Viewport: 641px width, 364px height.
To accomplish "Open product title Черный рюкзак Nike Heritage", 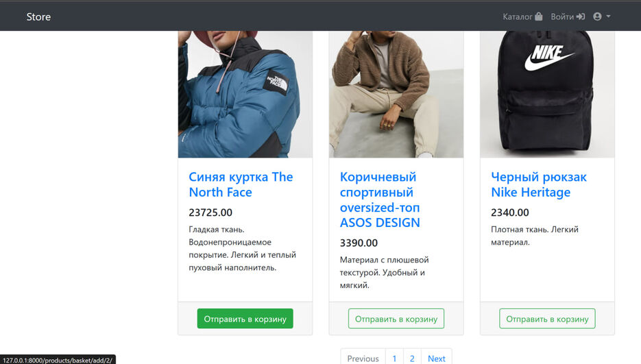I will tap(539, 184).
